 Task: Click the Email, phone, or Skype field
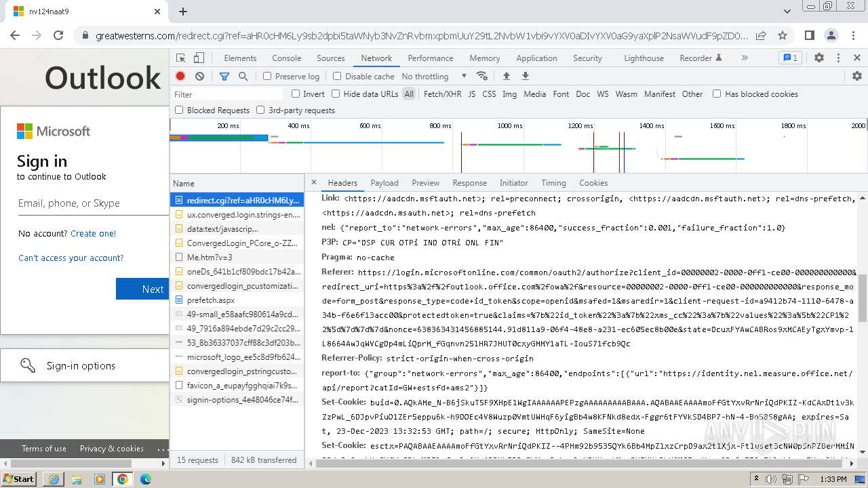[93, 203]
